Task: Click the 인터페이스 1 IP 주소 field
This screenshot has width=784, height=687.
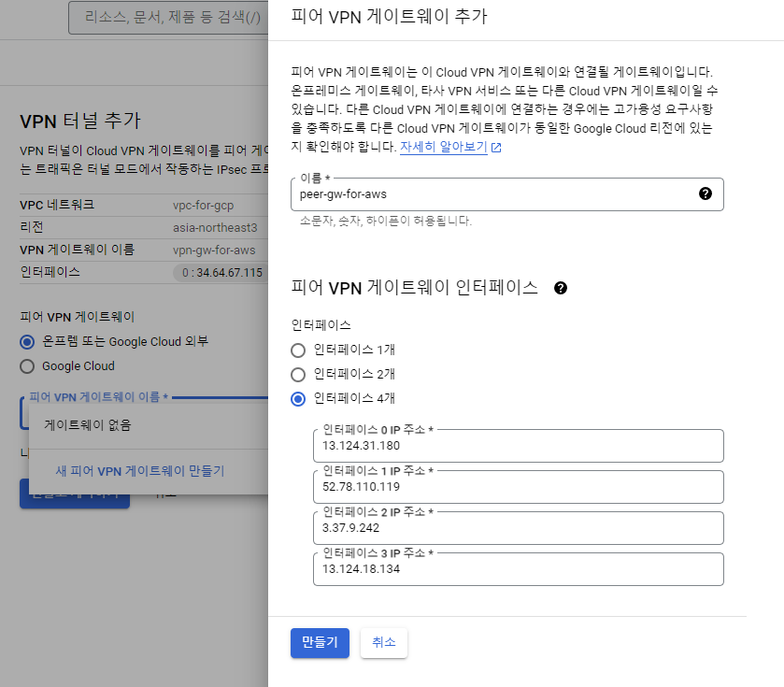Action: (x=518, y=486)
